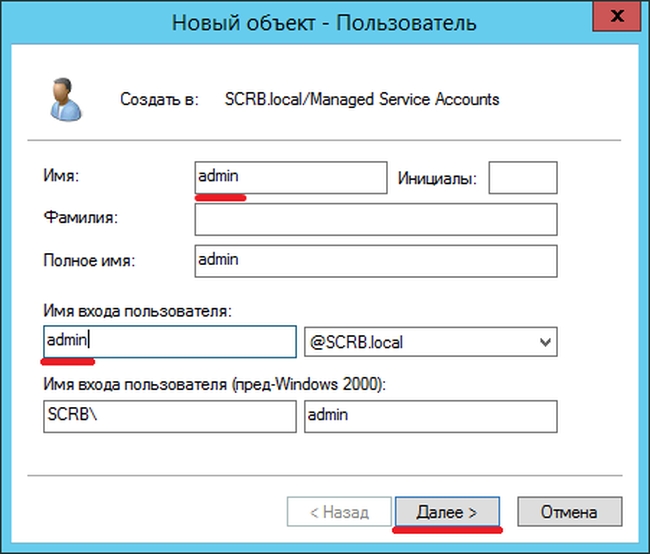Screen dimensions: 650x554
Task: Click into the Имя text field
Action: click(290, 177)
